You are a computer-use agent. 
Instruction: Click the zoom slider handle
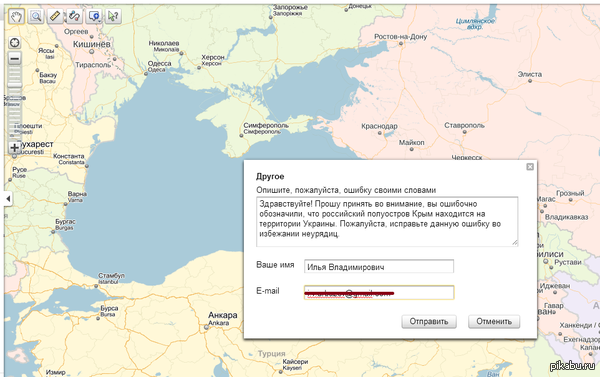pyautogui.click(x=15, y=84)
